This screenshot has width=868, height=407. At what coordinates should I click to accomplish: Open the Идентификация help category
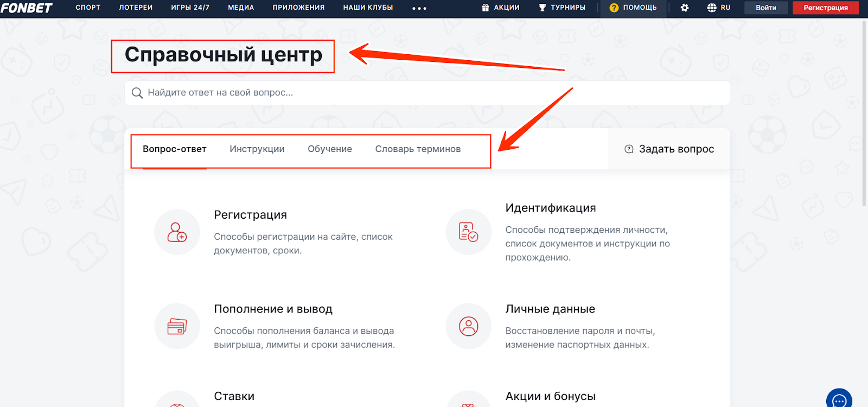click(x=551, y=208)
